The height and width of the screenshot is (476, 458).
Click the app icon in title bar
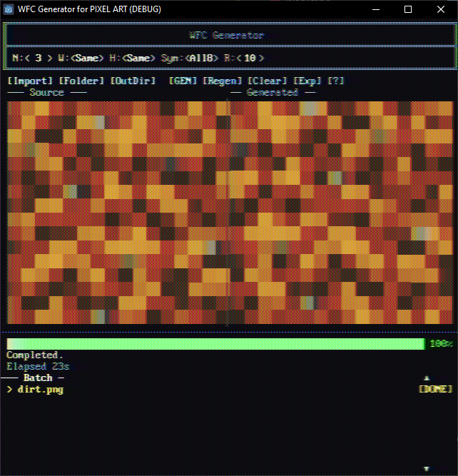click(9, 9)
